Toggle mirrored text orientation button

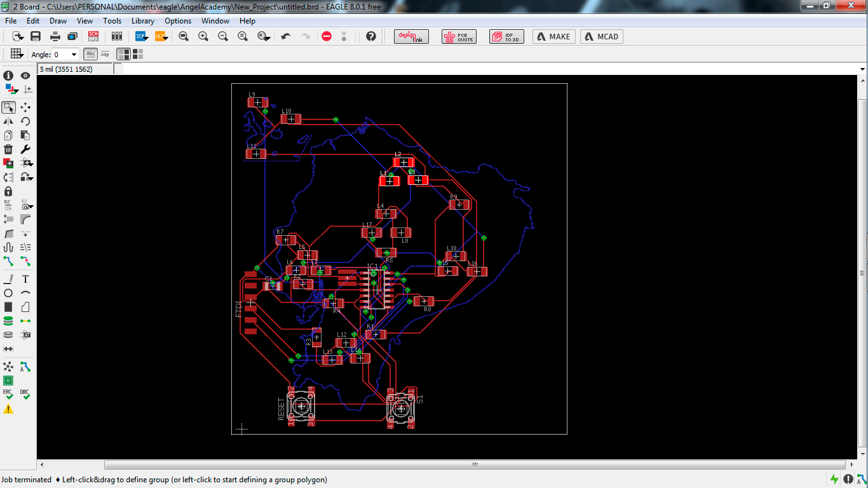tap(104, 55)
